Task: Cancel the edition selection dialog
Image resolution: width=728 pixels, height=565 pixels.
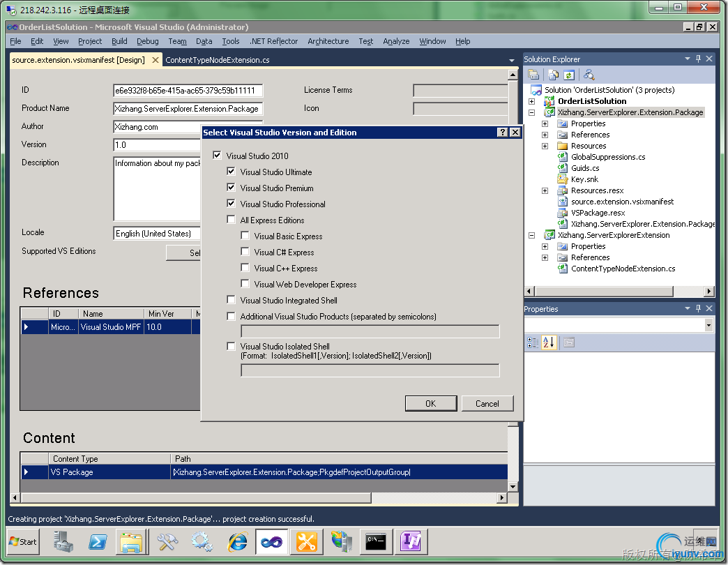Action: coord(487,403)
